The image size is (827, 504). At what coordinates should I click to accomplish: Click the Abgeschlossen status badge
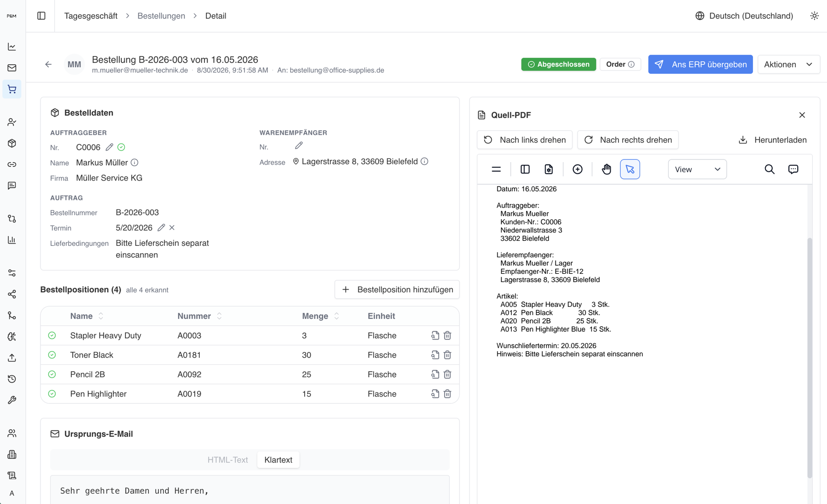[558, 64]
